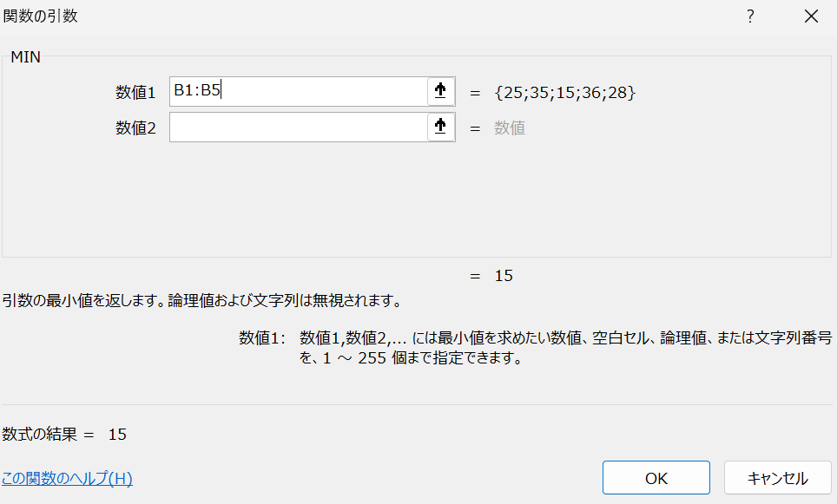Click the collapse dialog icon for 数値1

440,91
